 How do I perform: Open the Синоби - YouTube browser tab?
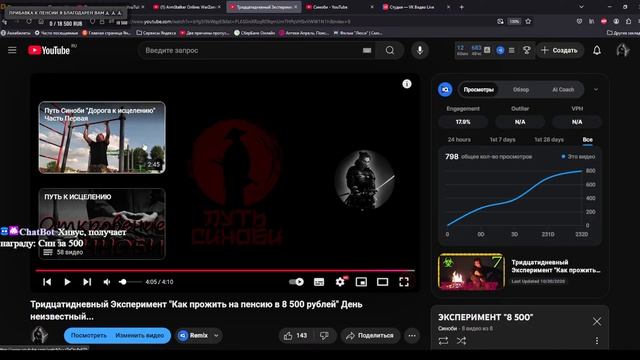(339, 7)
